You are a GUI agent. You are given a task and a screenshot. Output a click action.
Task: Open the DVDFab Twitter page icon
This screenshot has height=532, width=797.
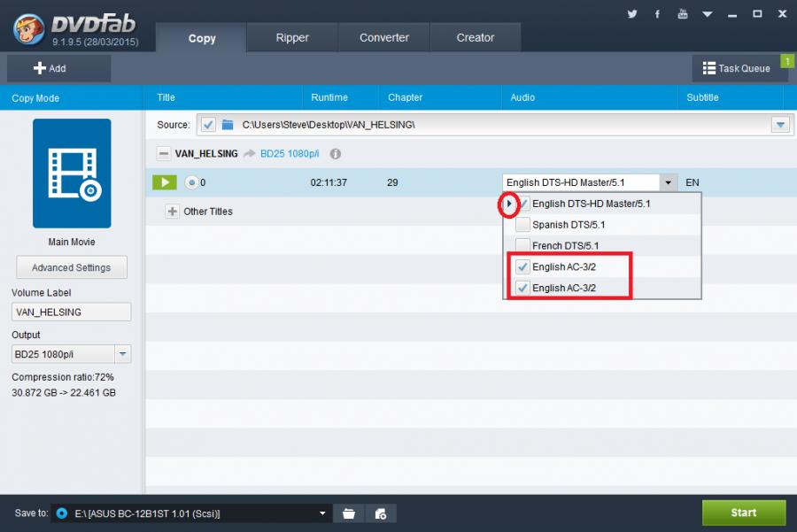(x=631, y=13)
